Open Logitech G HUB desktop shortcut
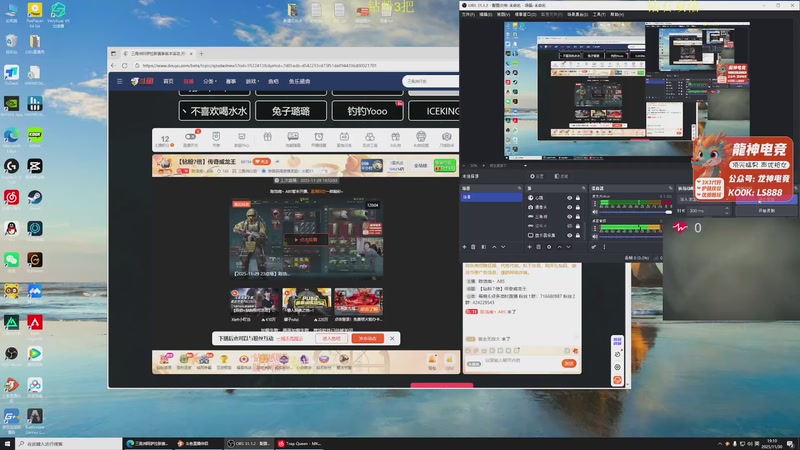 [11, 167]
